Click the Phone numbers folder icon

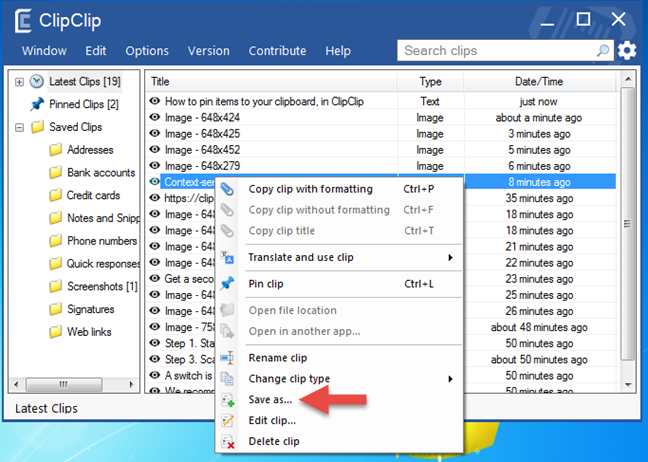pos(55,241)
